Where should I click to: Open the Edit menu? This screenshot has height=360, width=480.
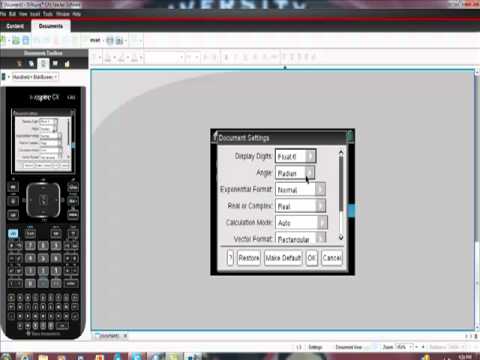coord(13,14)
